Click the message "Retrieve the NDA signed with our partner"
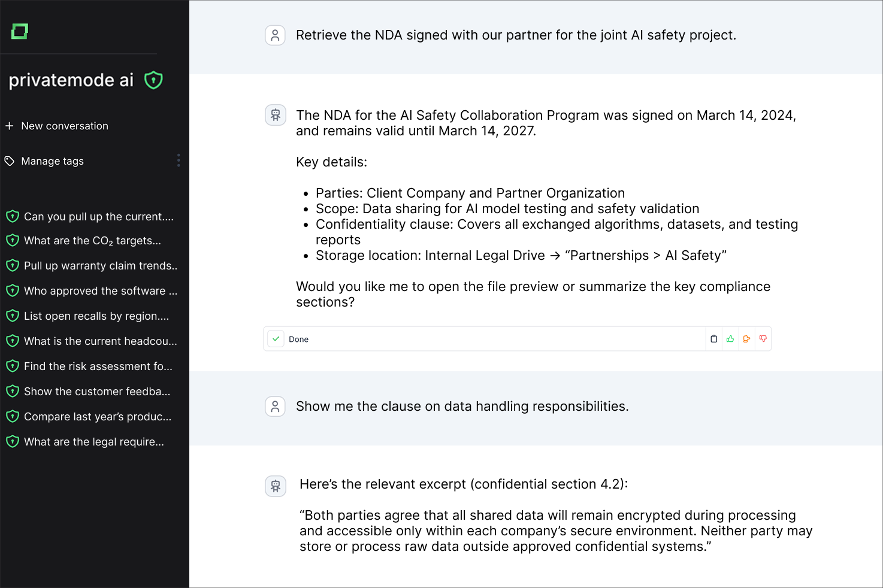Viewport: 883px width, 588px height. [516, 35]
